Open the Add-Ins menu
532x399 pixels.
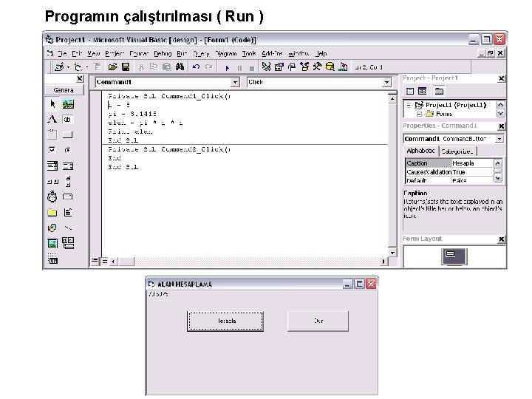coord(272,54)
